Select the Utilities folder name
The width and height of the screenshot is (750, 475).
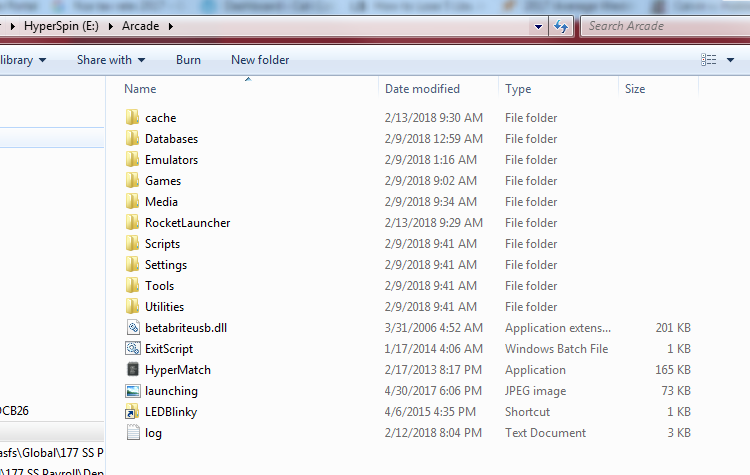pyautogui.click(x=165, y=307)
